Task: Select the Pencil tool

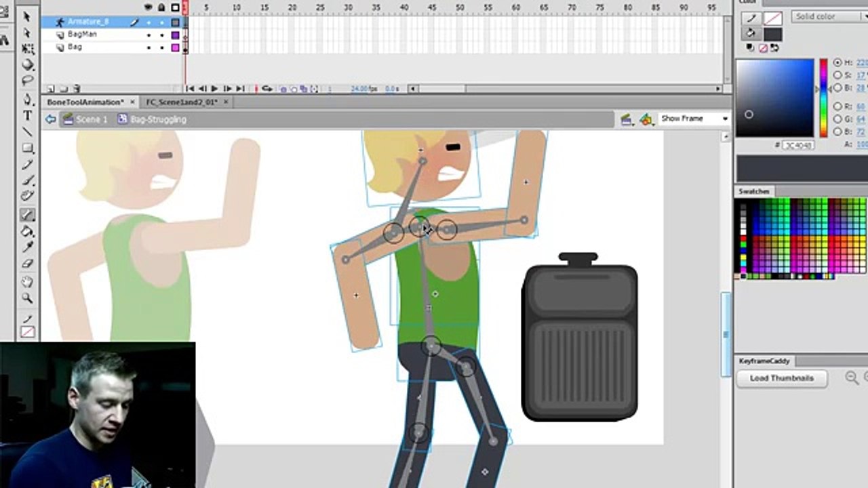Action: tap(27, 165)
